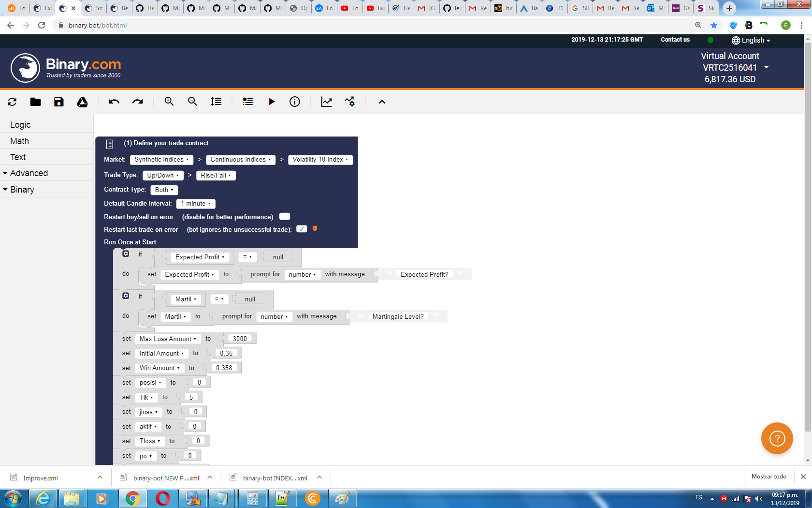This screenshot has height=508, width=812.
Task: Open the Market dropdown showing Synthetic Indices
Action: click(161, 159)
